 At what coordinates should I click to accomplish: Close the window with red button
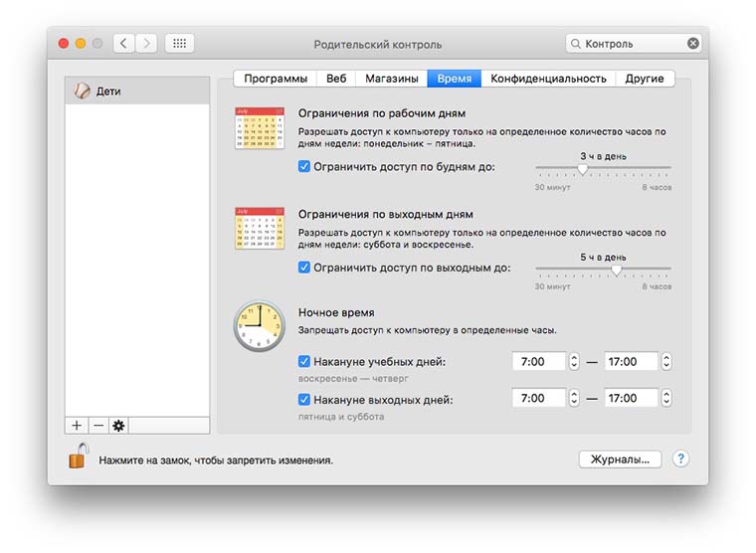pos(63,44)
